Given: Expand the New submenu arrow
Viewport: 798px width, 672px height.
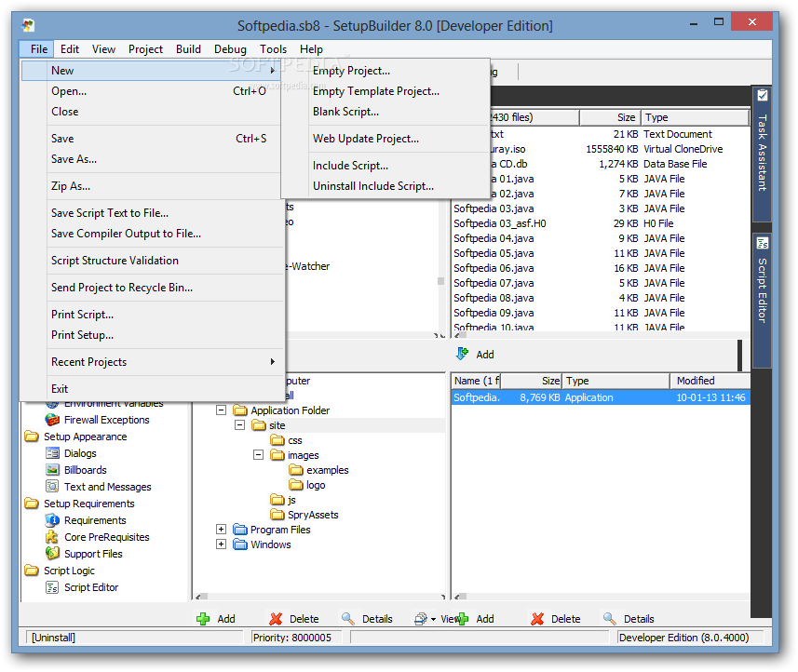Looking at the screenshot, I should (273, 71).
